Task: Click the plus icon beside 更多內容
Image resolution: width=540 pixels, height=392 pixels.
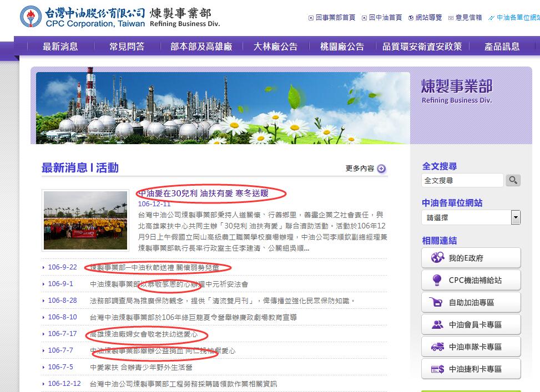Action: pyautogui.click(x=381, y=169)
